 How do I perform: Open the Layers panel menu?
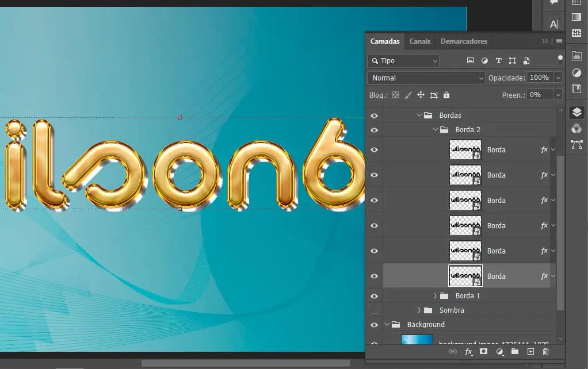point(559,41)
